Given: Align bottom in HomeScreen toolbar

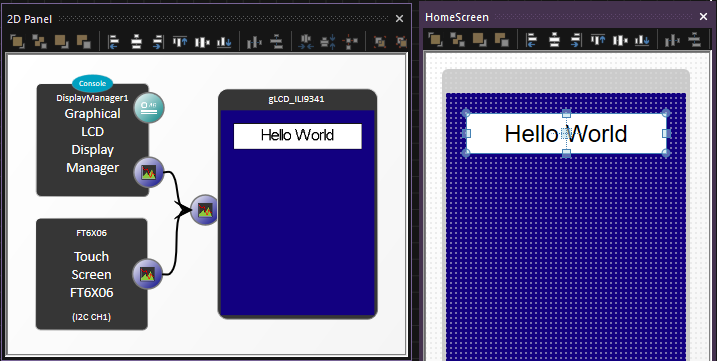Looking at the screenshot, I should coord(642,40).
